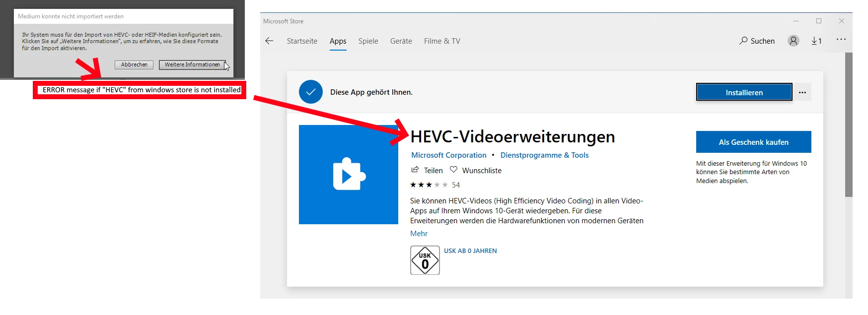Close the Microsoft Store window

(842, 21)
